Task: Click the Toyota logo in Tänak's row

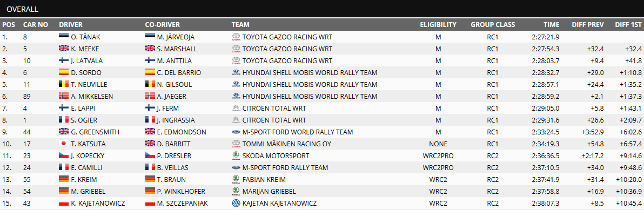Action: click(x=236, y=37)
